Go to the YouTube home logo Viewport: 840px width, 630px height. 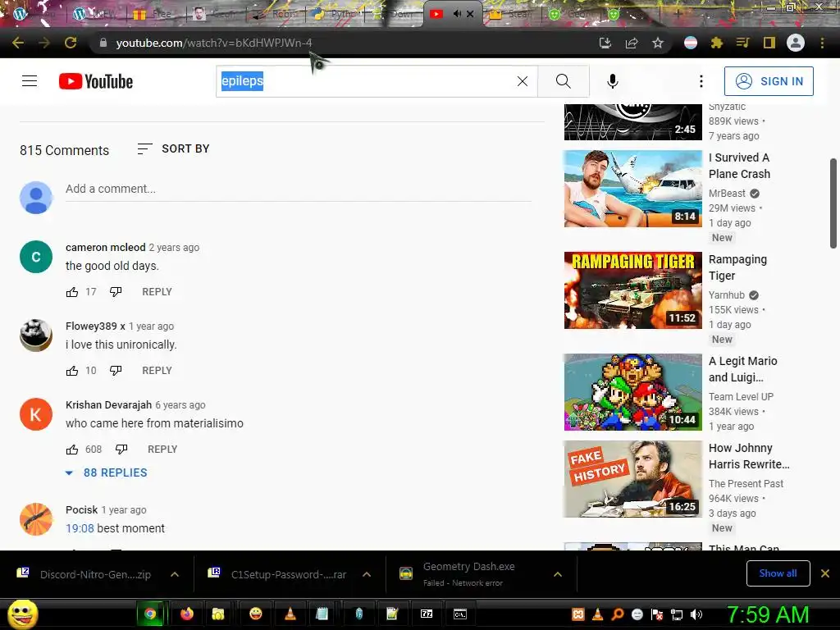pyautogui.click(x=96, y=81)
